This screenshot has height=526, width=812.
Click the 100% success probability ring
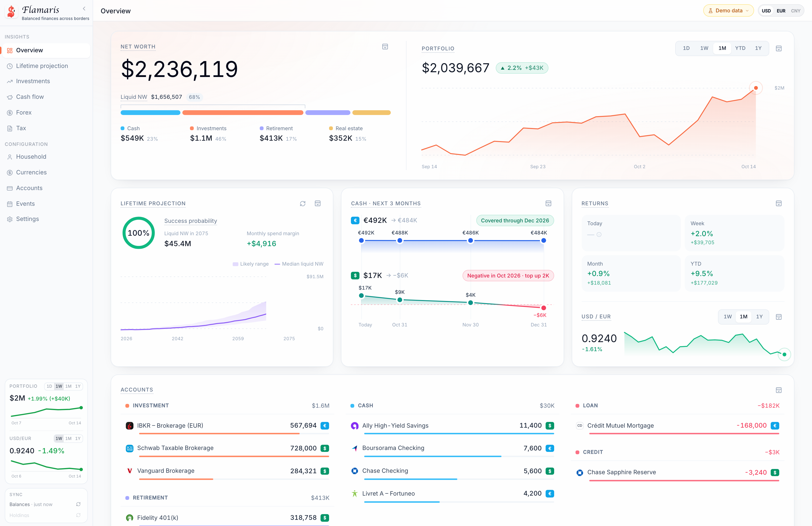coord(138,233)
